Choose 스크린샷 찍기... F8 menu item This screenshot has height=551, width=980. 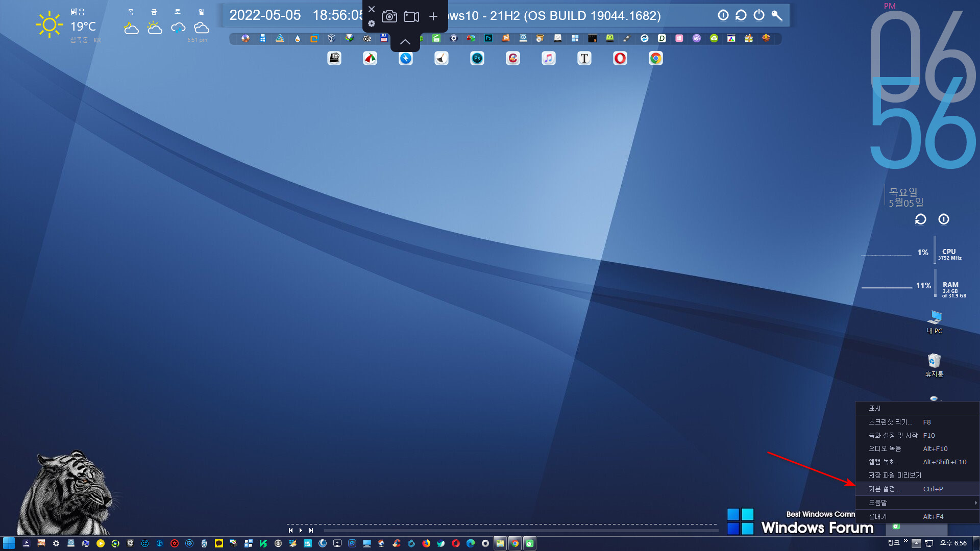[917, 422]
